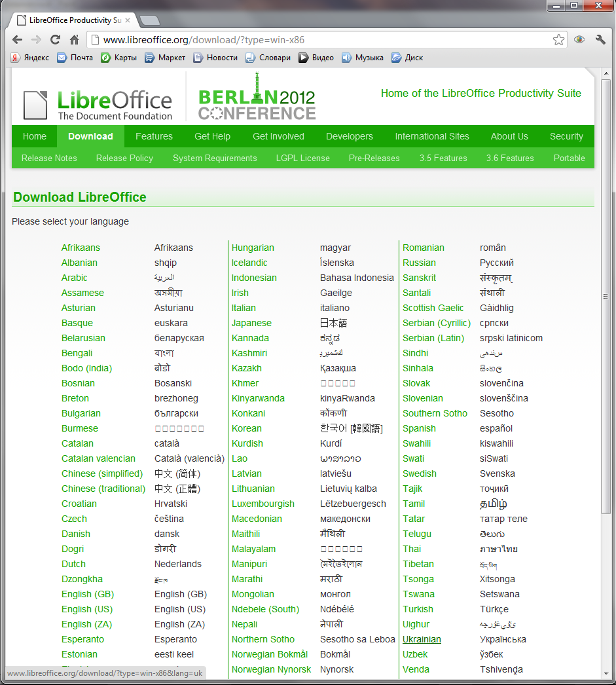616x685 pixels.
Task: Choose the Russian language link
Action: 419,263
